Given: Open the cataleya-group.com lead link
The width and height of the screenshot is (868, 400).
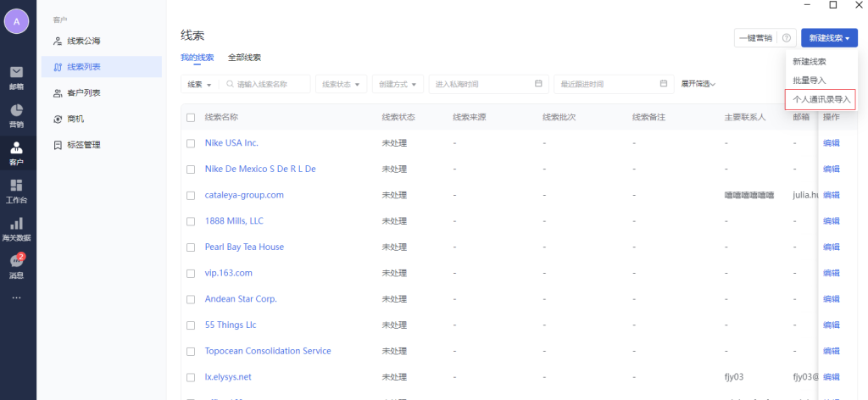Looking at the screenshot, I should 244,195.
